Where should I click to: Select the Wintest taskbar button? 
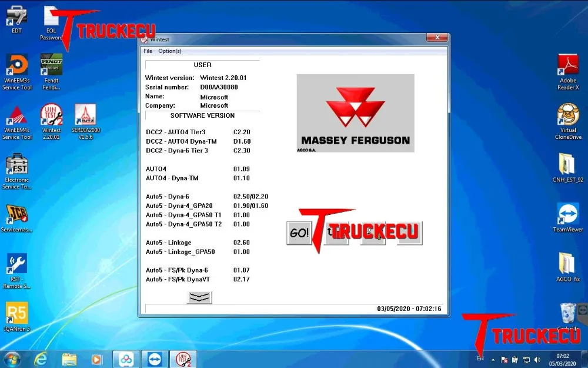coord(183,359)
